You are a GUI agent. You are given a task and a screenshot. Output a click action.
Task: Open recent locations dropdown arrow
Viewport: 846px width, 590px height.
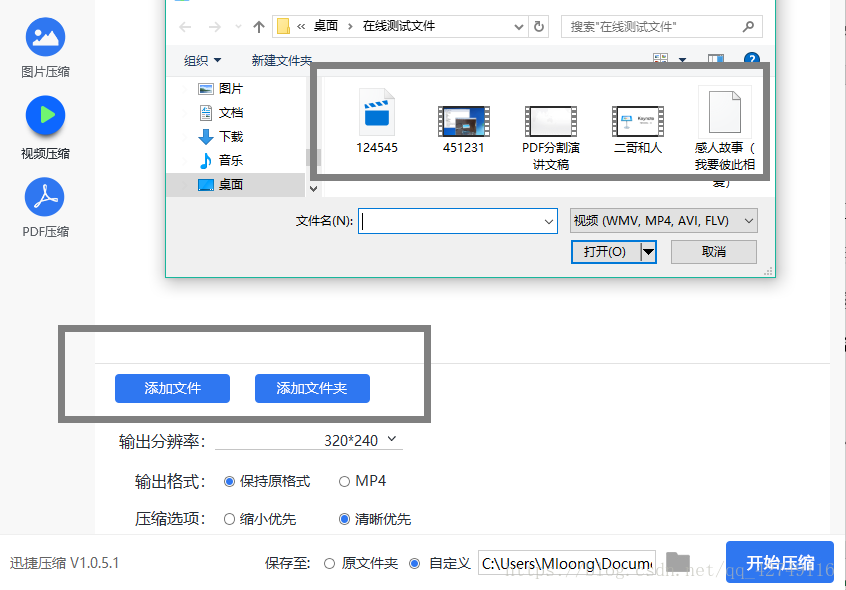(x=238, y=26)
